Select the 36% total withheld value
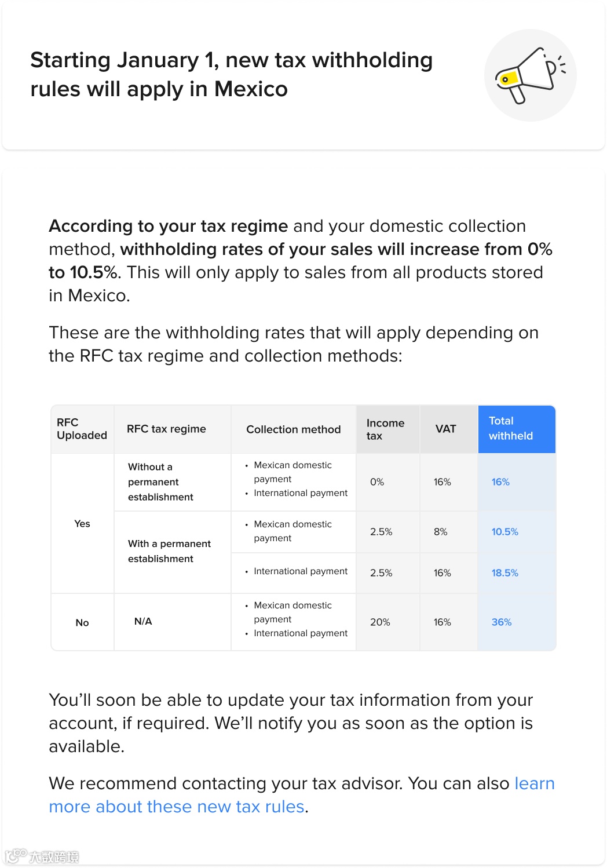Viewport: 607px width, 868px height. (x=501, y=622)
